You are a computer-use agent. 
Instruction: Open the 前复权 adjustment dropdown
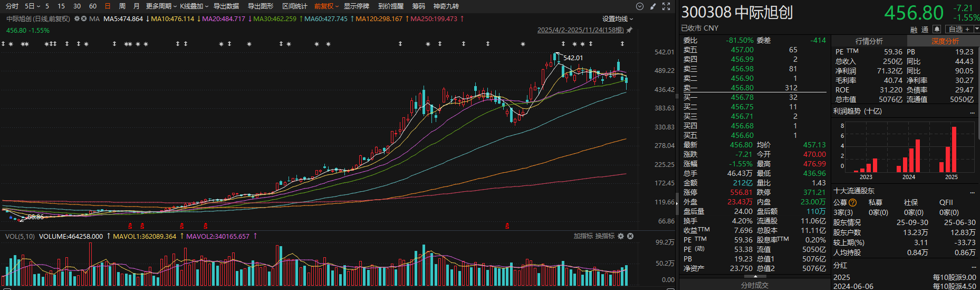pos(326,6)
